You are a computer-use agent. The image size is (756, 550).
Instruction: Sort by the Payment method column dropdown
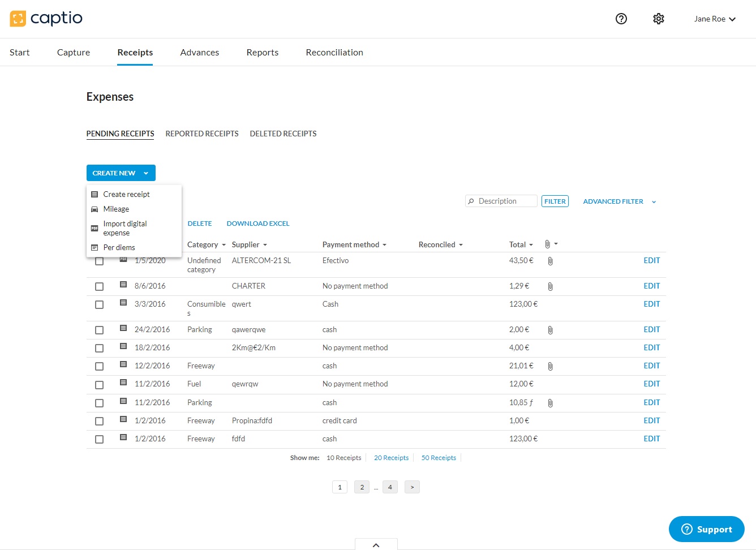354,244
